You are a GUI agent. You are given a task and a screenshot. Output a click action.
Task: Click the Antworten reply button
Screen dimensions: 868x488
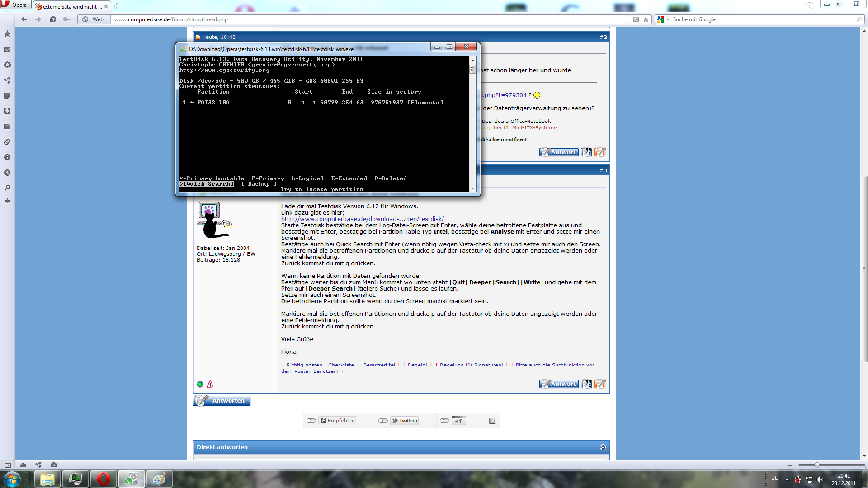(x=222, y=401)
